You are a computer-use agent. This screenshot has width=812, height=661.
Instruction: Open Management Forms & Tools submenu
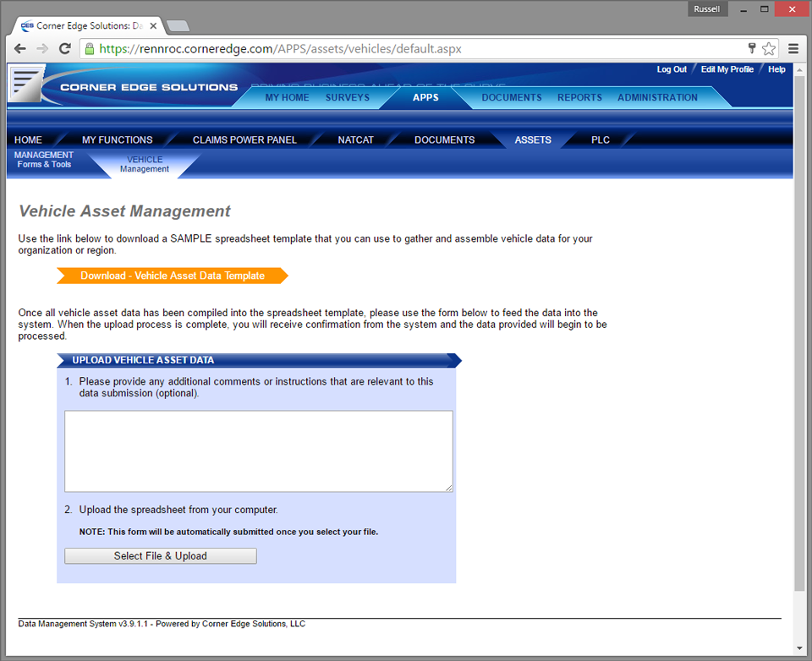click(44, 160)
